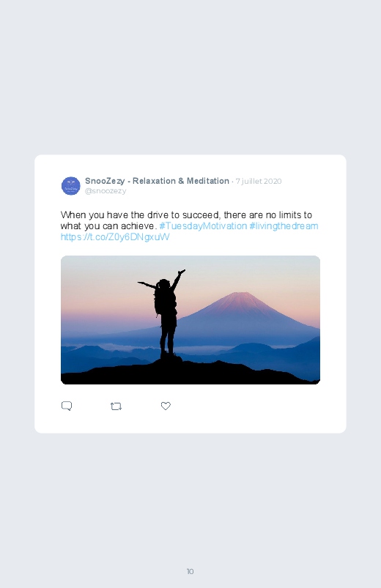The width and height of the screenshot is (381, 588).
Task: Visit the https://t.co/Z0y6DNgxuW link
Action: pos(115,237)
